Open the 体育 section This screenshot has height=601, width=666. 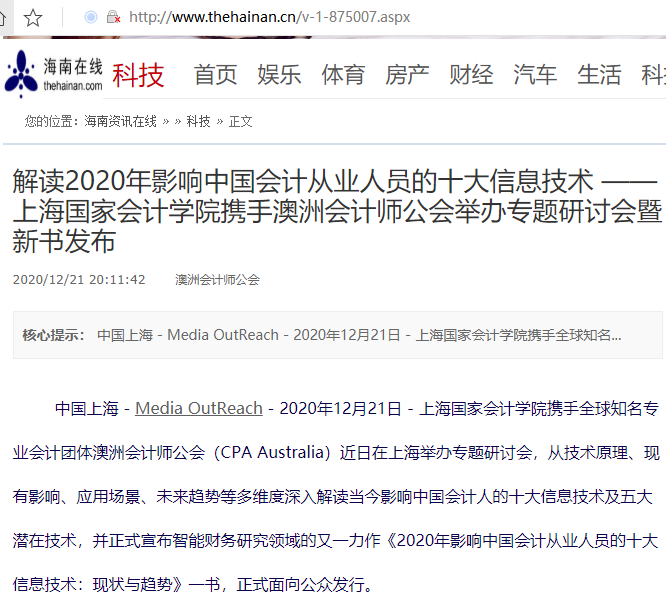[x=343, y=75]
